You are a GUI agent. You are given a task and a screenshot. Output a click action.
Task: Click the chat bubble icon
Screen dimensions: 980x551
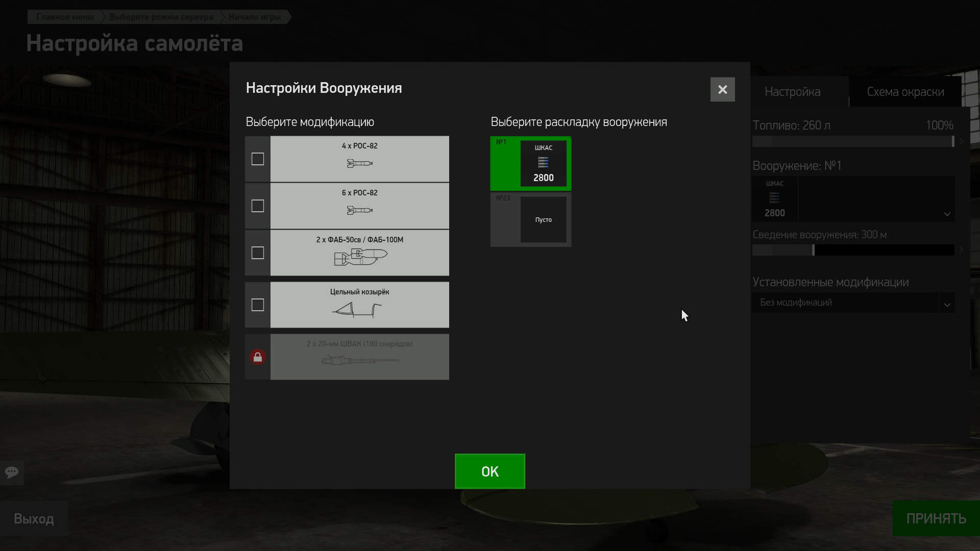(x=12, y=472)
